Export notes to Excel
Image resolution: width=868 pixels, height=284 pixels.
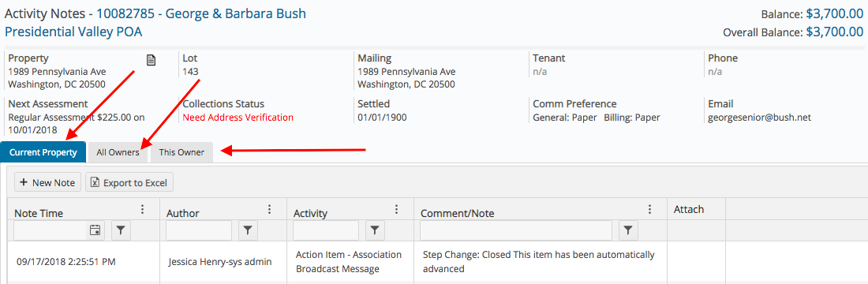coord(129,182)
